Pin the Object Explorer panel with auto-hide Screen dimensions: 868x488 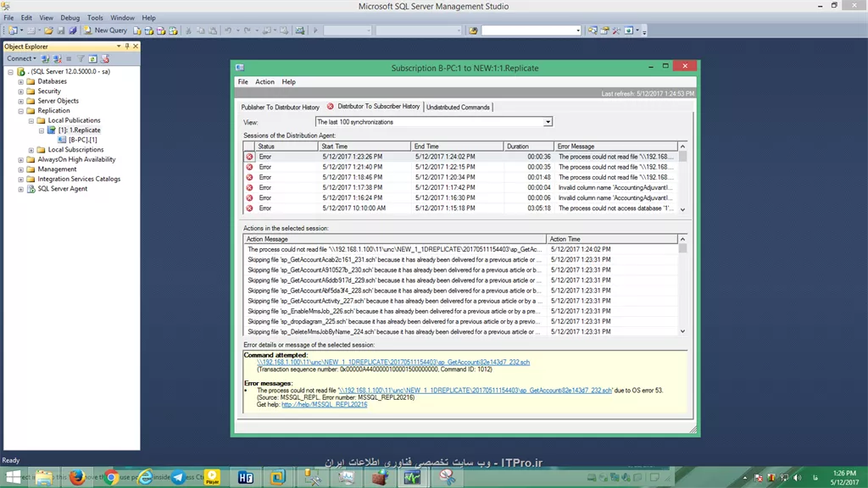(127, 47)
